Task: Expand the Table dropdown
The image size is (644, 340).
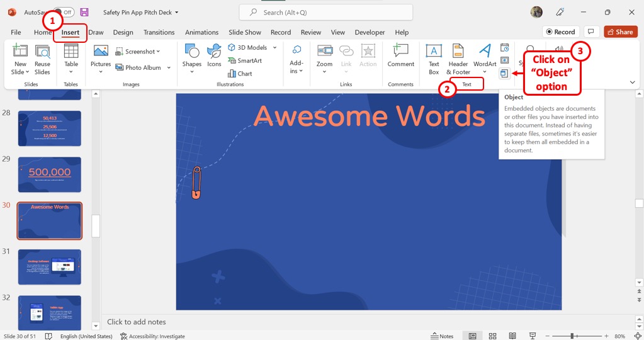Action: pos(71,72)
